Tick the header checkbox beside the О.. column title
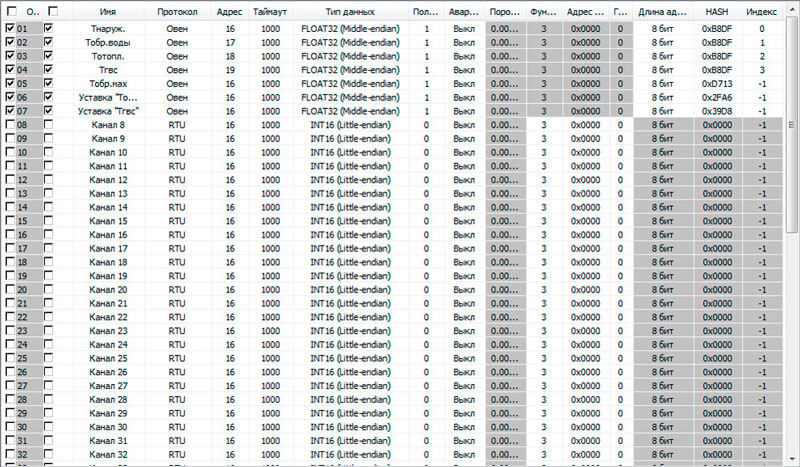Screen dimensions: 800x467 (x=11, y=11)
